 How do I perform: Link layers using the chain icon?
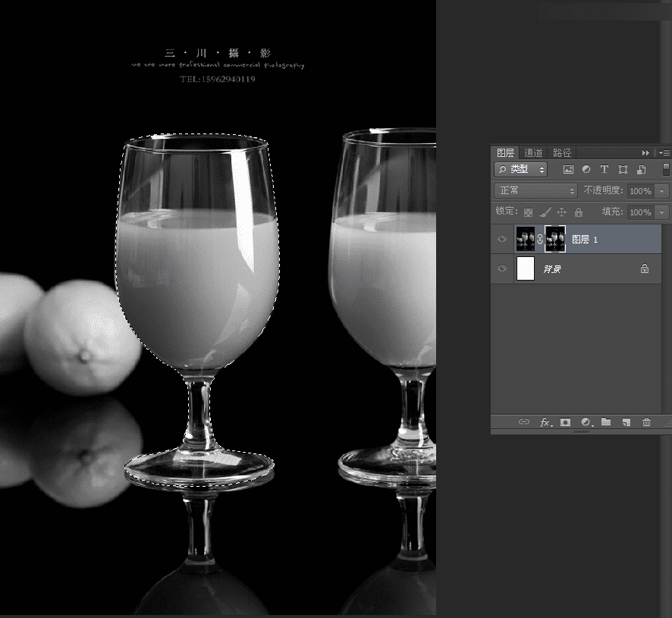pyautogui.click(x=525, y=422)
